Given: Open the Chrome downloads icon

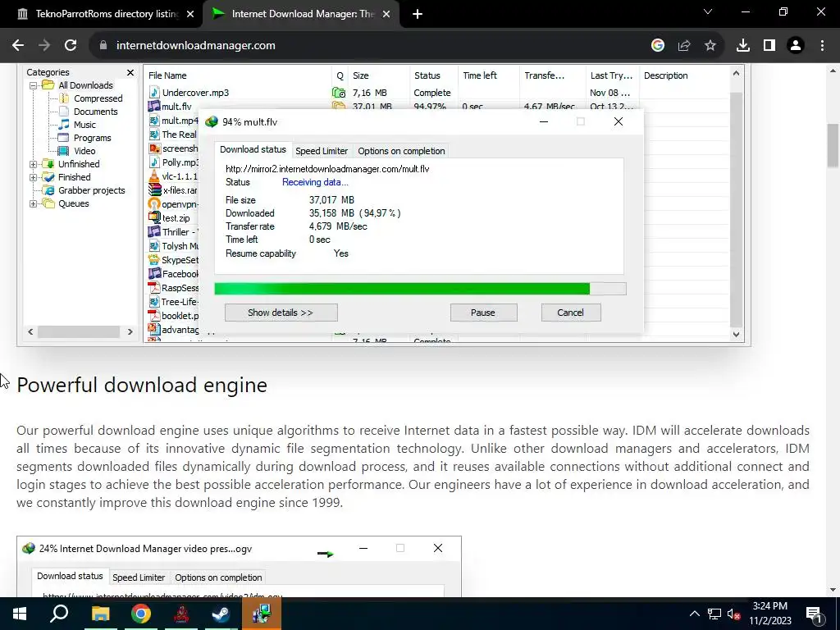Looking at the screenshot, I should click(x=743, y=46).
